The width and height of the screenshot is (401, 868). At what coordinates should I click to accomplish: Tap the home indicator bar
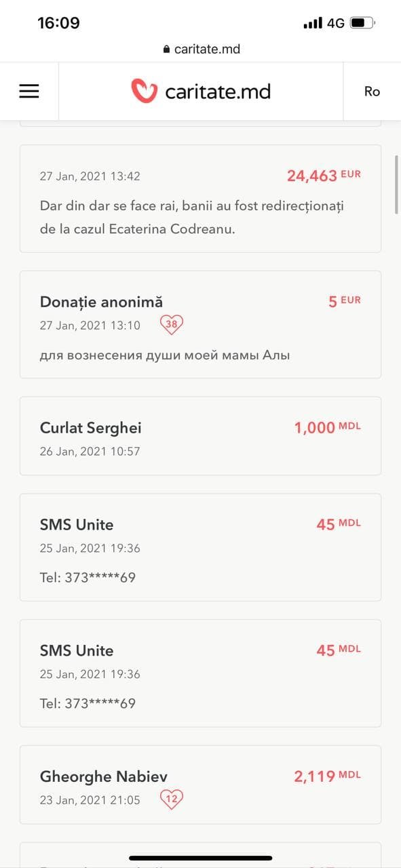(x=200, y=859)
